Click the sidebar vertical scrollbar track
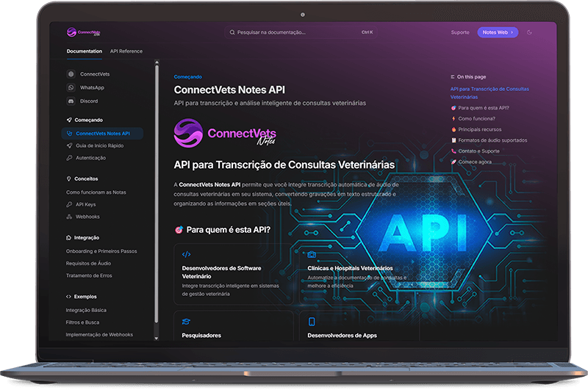 (x=157, y=194)
